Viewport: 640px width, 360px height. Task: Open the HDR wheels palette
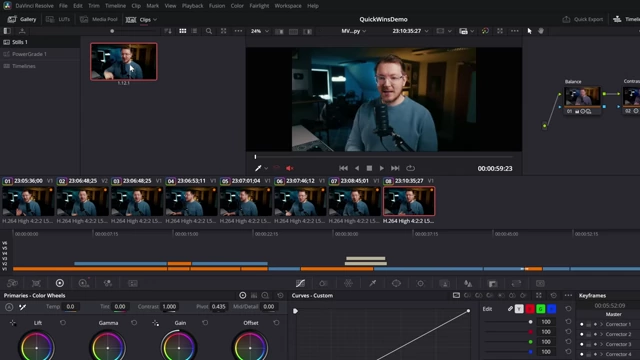(84, 283)
